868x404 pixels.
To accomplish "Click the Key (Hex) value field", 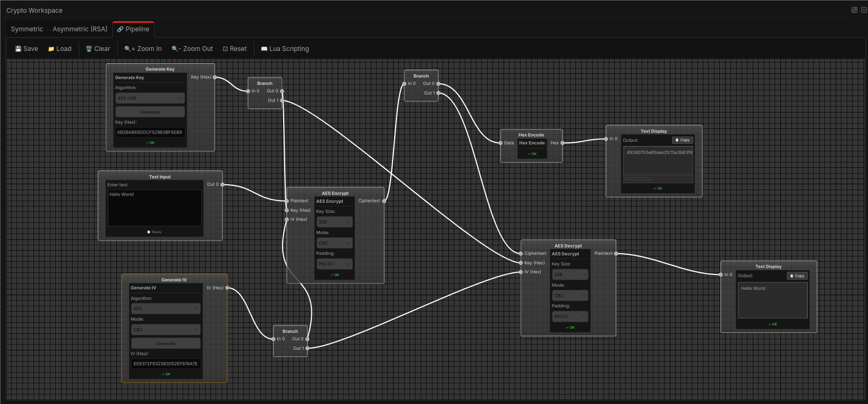I will click(150, 132).
